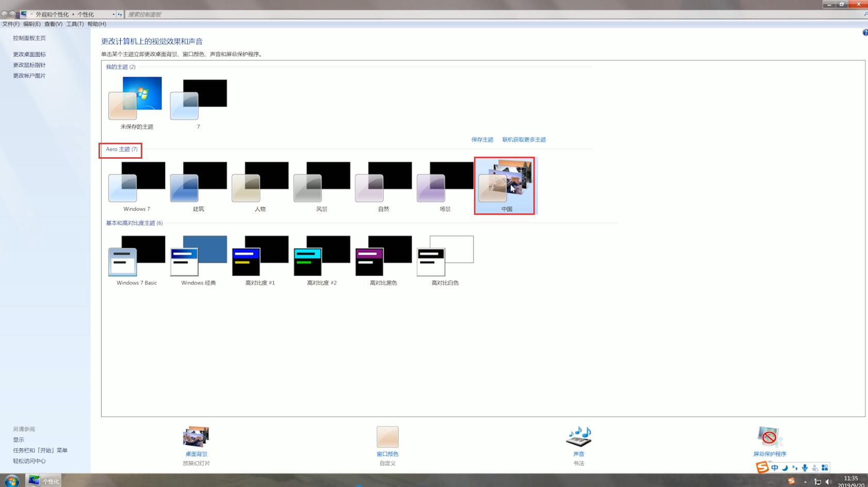Expand the address bar history dropdown
The image size is (868, 487).
[x=113, y=14]
